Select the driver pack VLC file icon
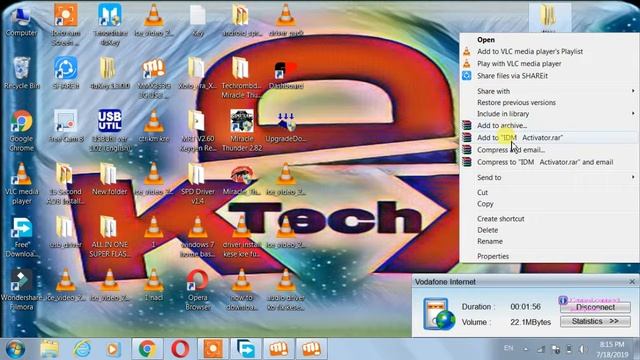Screen dimensions: 640x360 point(286,20)
